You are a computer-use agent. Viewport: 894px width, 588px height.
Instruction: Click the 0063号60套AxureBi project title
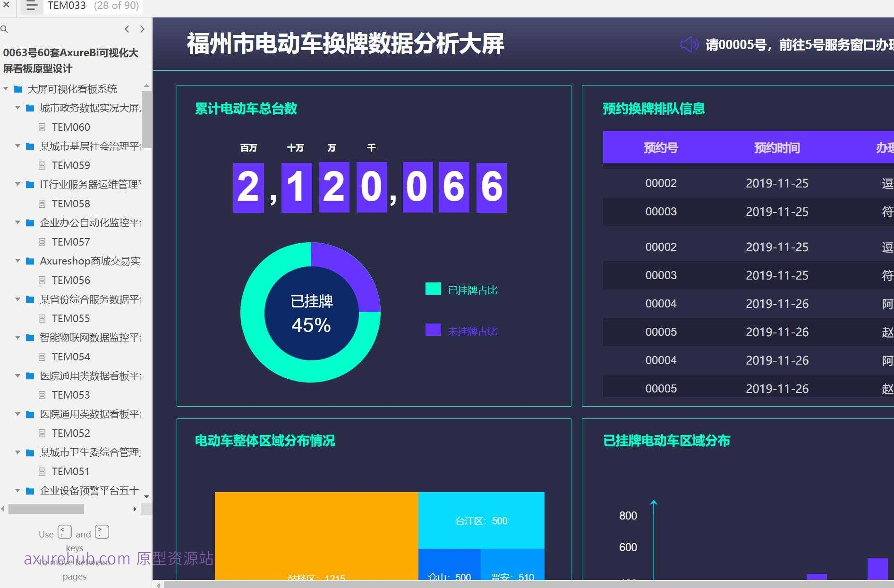pyautogui.click(x=71, y=60)
